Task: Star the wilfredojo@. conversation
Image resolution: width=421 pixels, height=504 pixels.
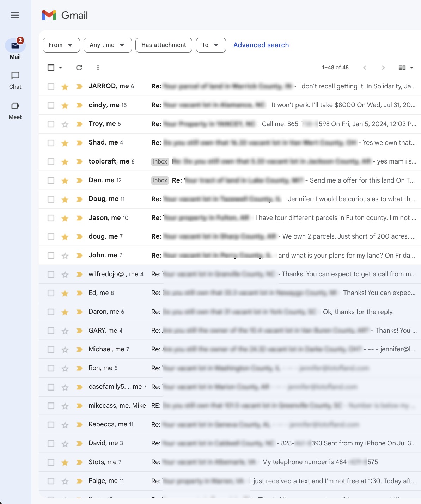Action: tap(65, 274)
